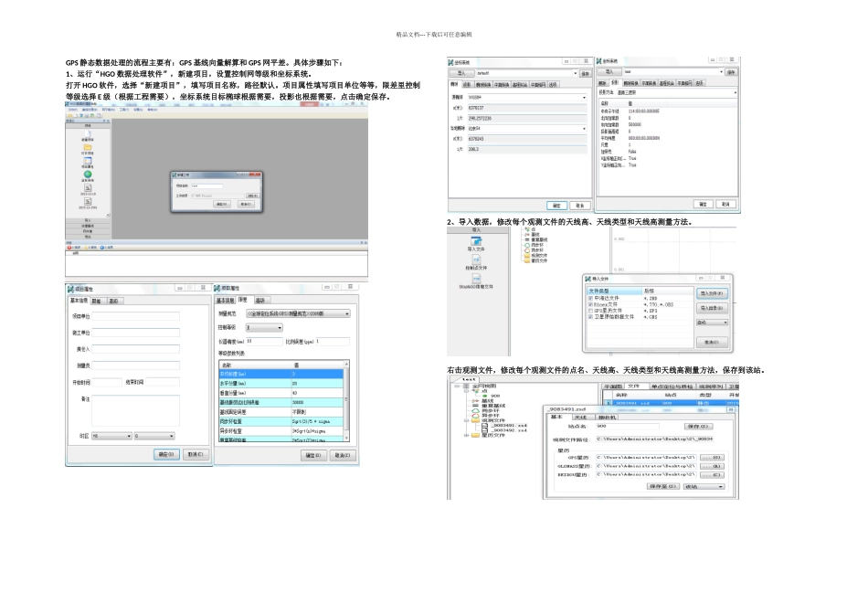
Task: Open the 单点定位与质检 tab
Action: 672,386
